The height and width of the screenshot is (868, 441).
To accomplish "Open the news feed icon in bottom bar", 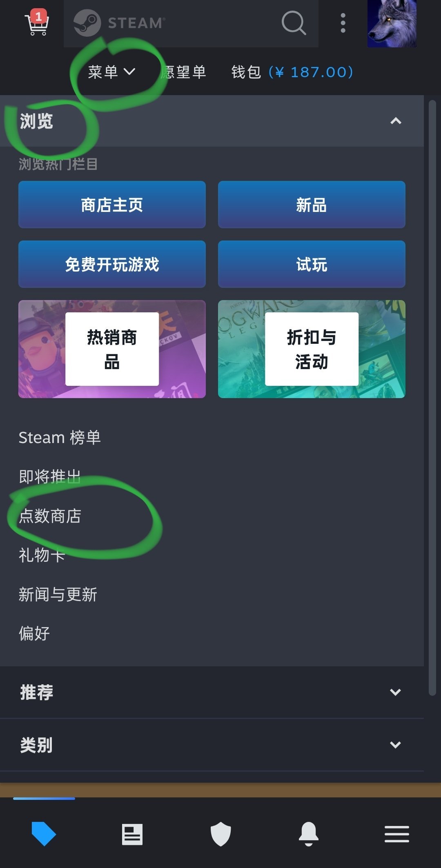I will tap(132, 834).
